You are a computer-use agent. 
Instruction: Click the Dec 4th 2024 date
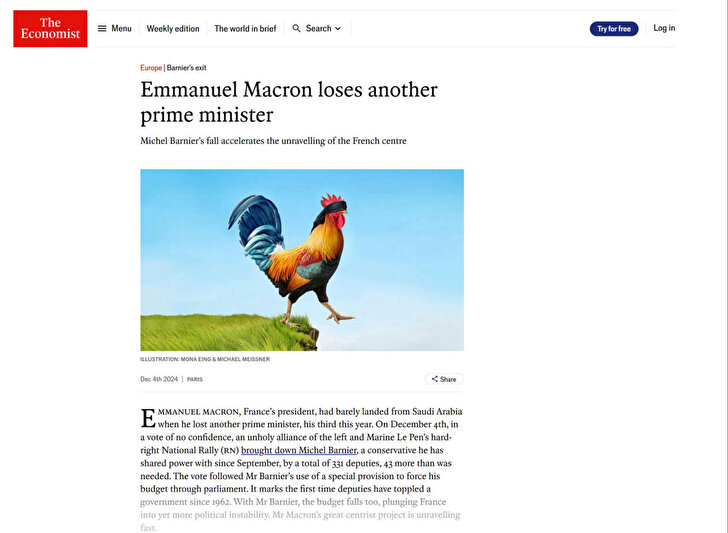click(159, 379)
